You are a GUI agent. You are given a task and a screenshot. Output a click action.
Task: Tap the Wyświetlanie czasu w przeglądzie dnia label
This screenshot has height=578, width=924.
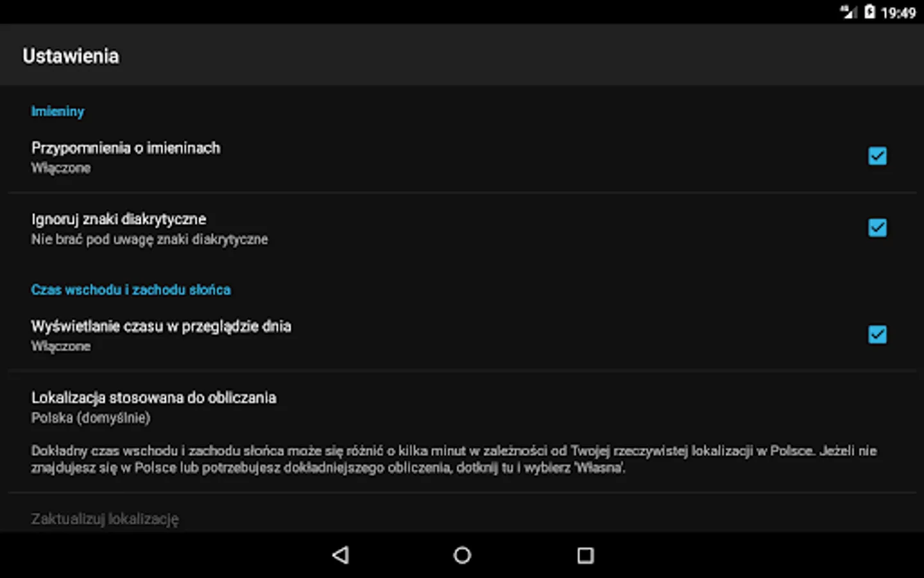point(161,326)
